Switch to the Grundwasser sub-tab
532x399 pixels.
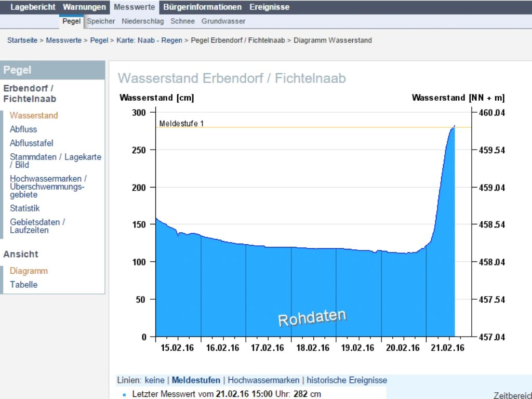(223, 21)
